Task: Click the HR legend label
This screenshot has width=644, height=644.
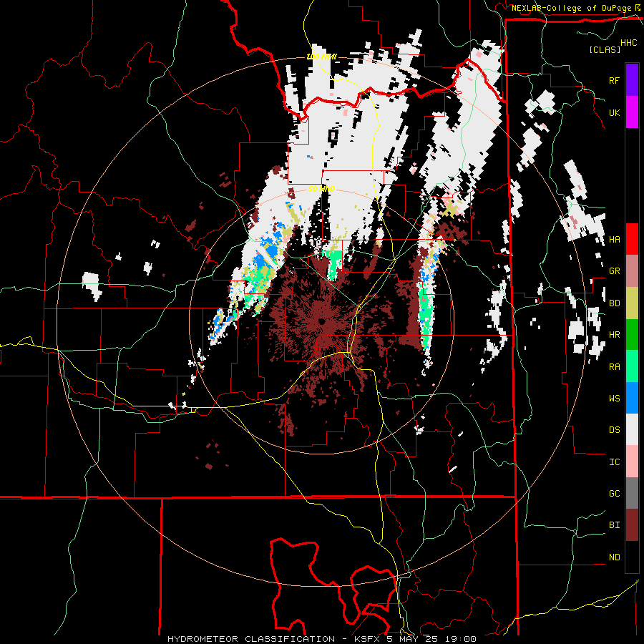Action: [x=614, y=335]
